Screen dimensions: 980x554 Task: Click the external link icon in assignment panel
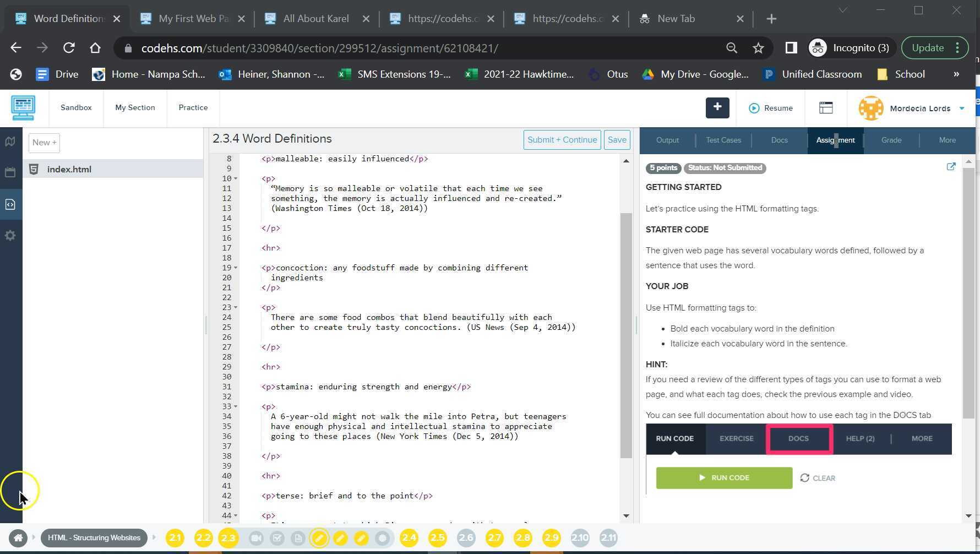tap(951, 166)
